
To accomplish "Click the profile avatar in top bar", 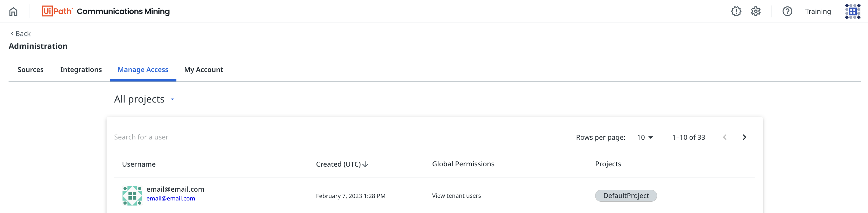I will click(x=852, y=12).
